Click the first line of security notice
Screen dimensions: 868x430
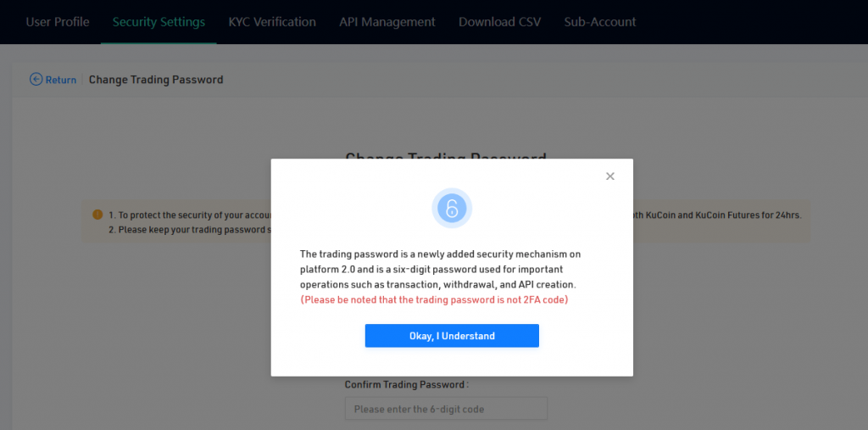(188, 215)
